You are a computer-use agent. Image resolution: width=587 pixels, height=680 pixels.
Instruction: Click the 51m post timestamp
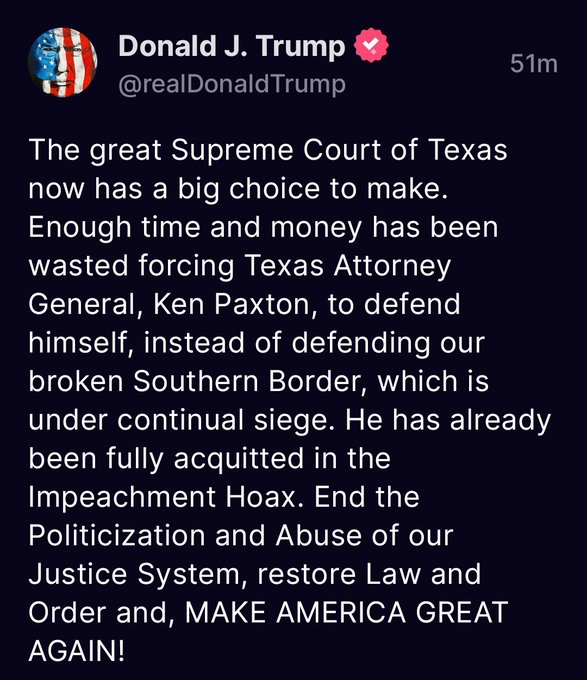(x=534, y=63)
